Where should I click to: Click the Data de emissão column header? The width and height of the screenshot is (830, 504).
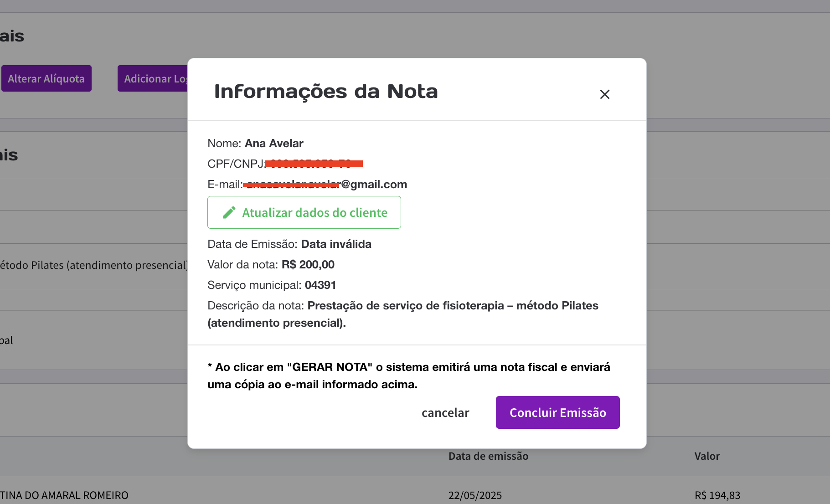488,456
